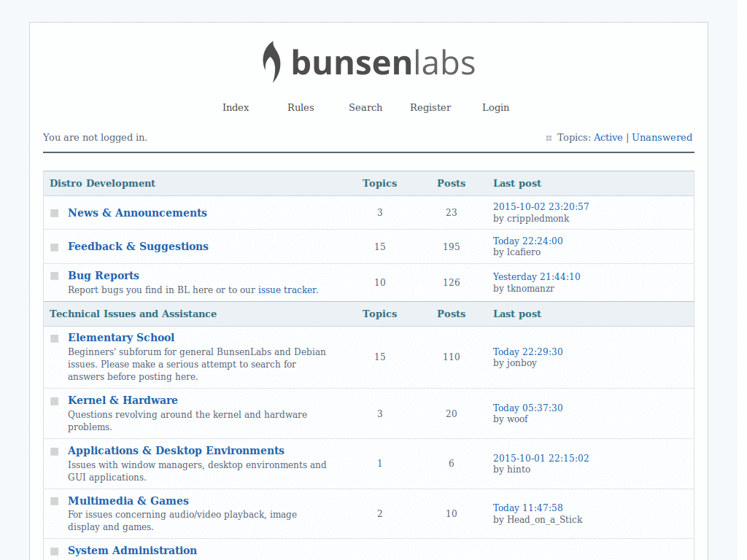The height and width of the screenshot is (560, 747).
Task: Open the Bug Reports forum
Action: [x=103, y=275]
